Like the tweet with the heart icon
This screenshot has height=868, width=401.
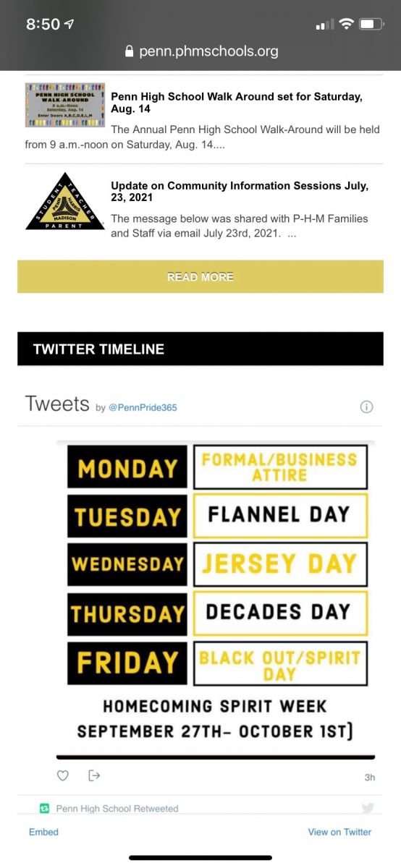63,775
